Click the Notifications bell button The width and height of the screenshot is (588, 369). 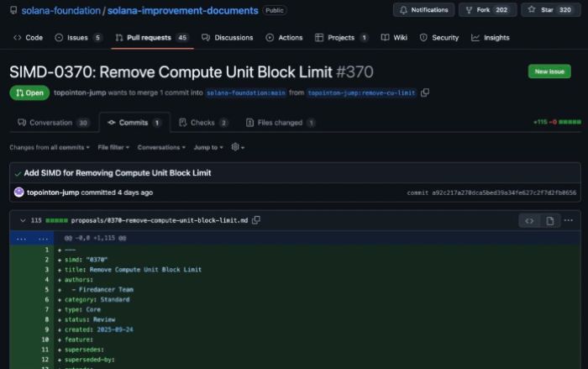tap(423, 10)
